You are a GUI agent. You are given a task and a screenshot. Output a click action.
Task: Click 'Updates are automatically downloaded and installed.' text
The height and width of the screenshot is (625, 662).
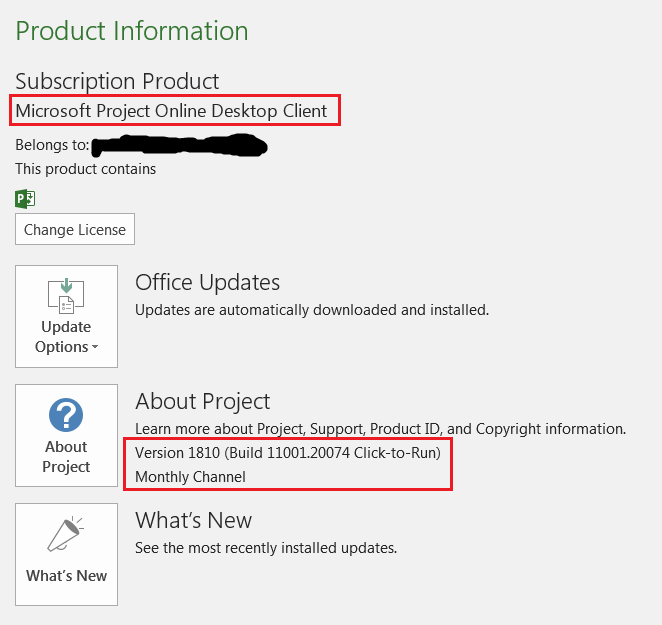tap(312, 310)
